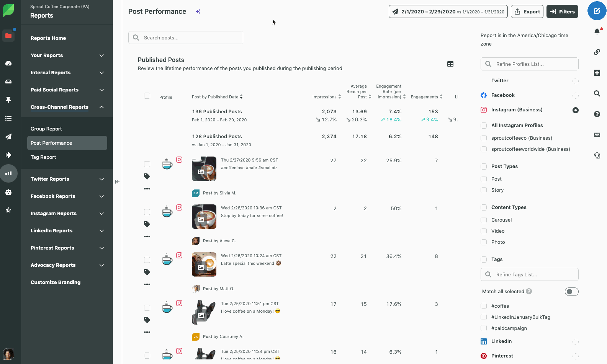This screenshot has height=364, width=607.
Task: Open Customize Branding
Action: [56, 282]
